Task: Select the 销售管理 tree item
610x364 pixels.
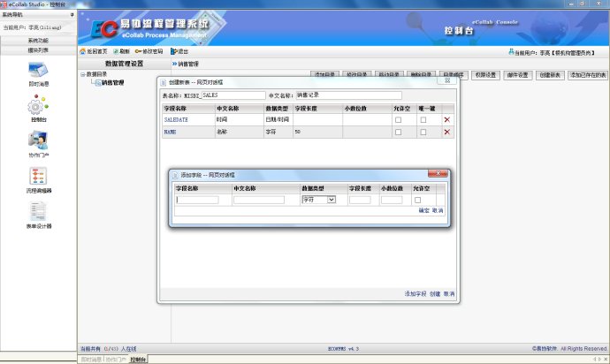Action: click(x=113, y=83)
